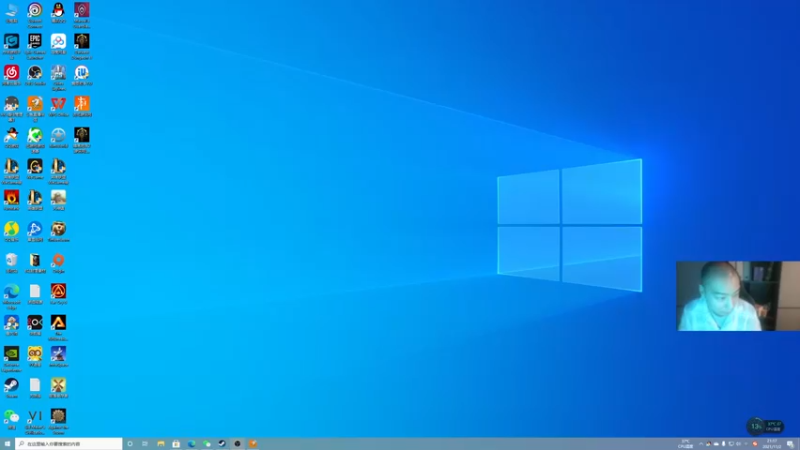
Task: Open the This PC desktop icon
Action: tap(11, 13)
